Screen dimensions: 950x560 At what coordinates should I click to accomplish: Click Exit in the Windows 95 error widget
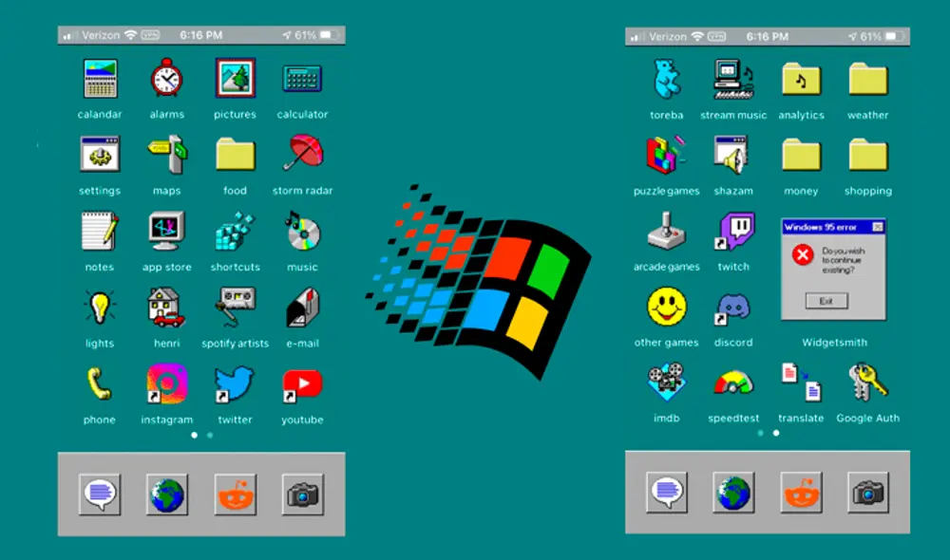tap(826, 300)
